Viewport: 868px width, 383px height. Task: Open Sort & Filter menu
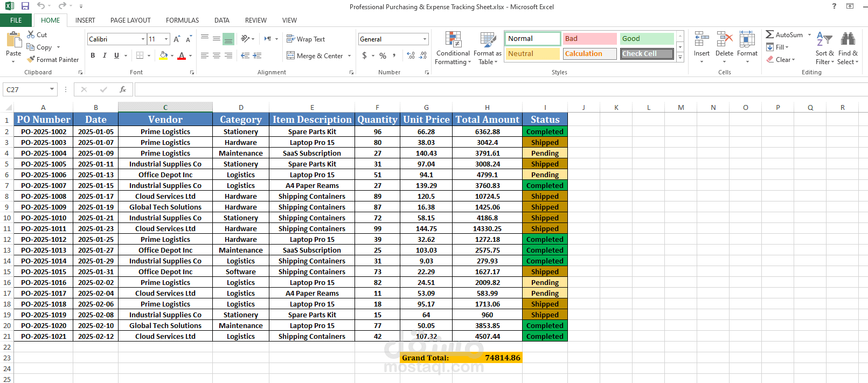coord(824,48)
